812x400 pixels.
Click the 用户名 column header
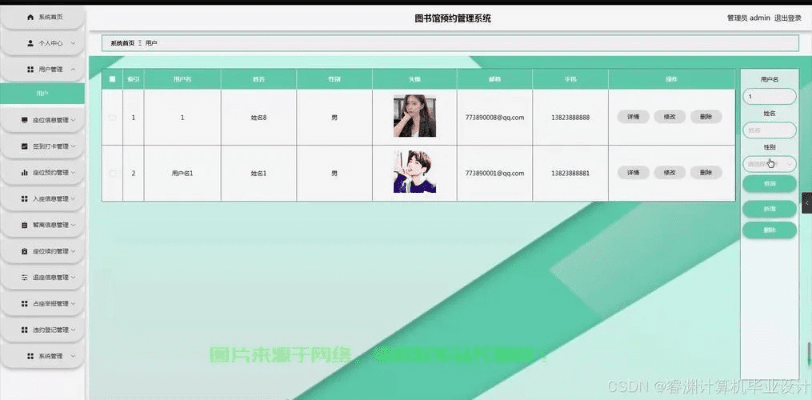[x=182, y=79]
